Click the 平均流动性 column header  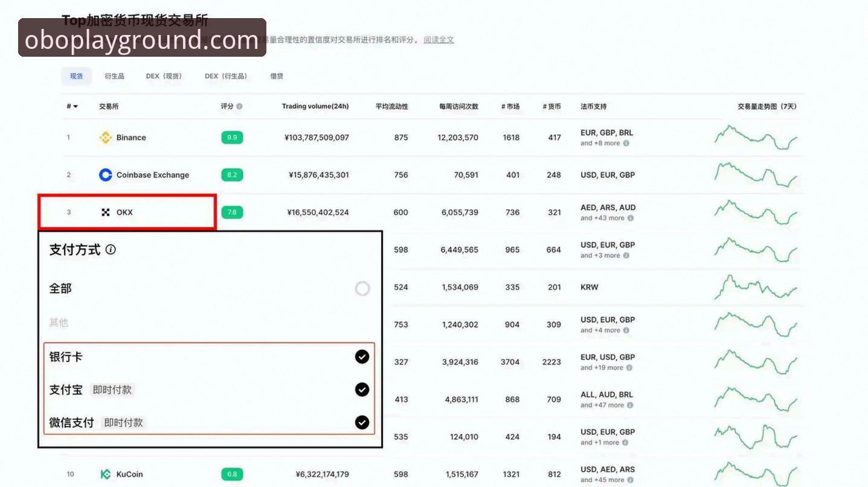[x=391, y=106]
